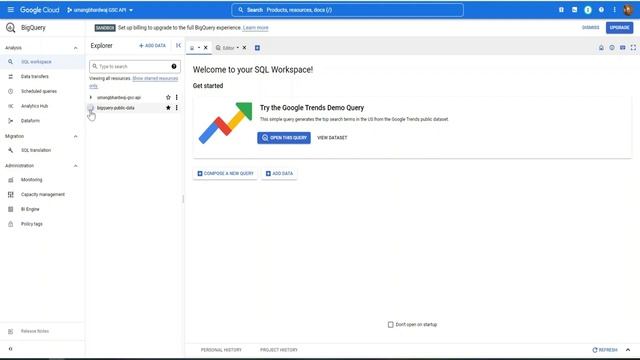Activate the Cloud Shell icon
This screenshot has width=640, height=360.
tap(574, 10)
